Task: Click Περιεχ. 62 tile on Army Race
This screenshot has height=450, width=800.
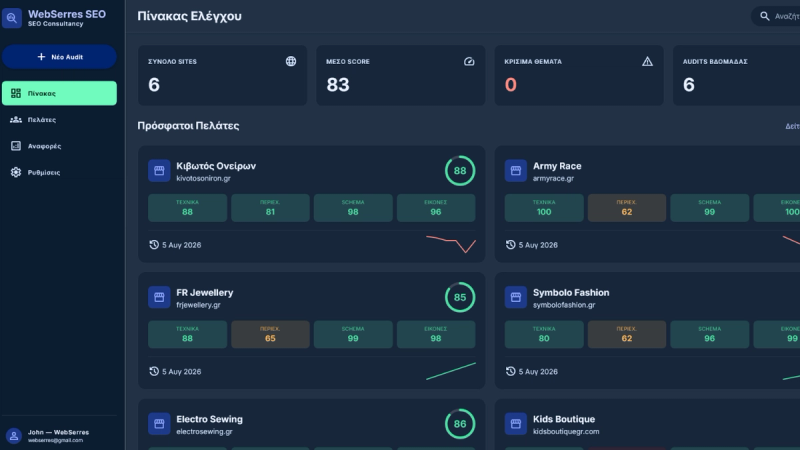Action: click(627, 208)
